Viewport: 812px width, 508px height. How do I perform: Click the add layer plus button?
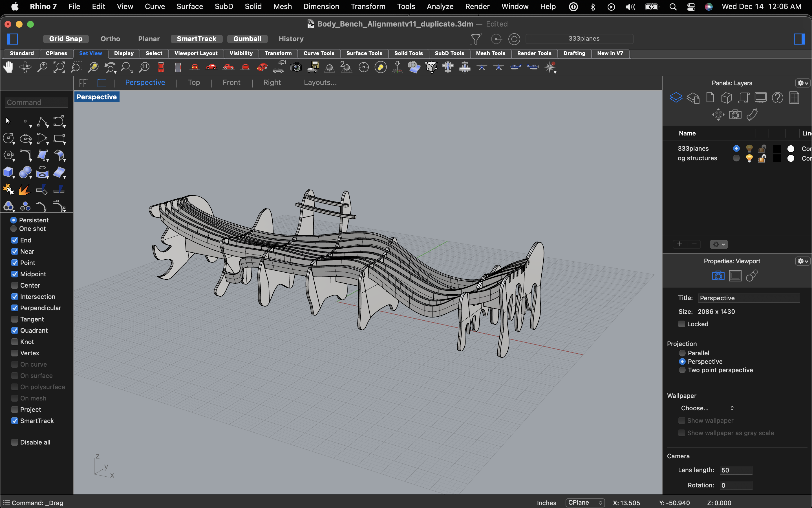(679, 244)
